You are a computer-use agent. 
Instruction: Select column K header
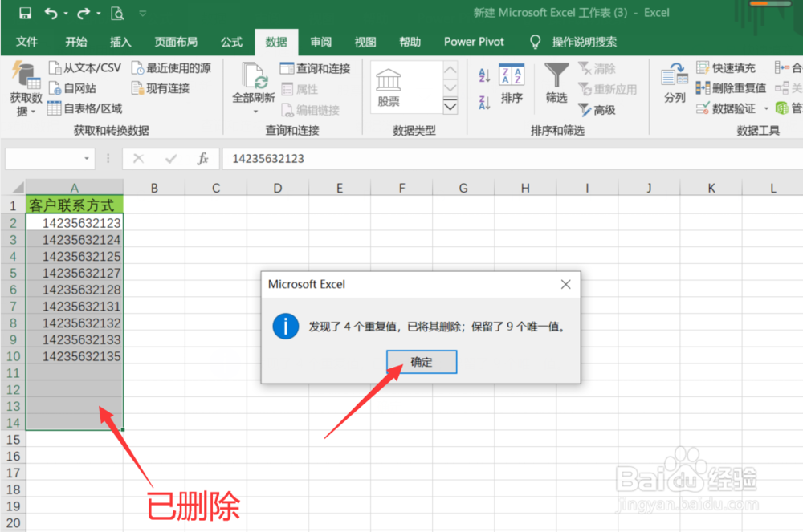coord(711,188)
